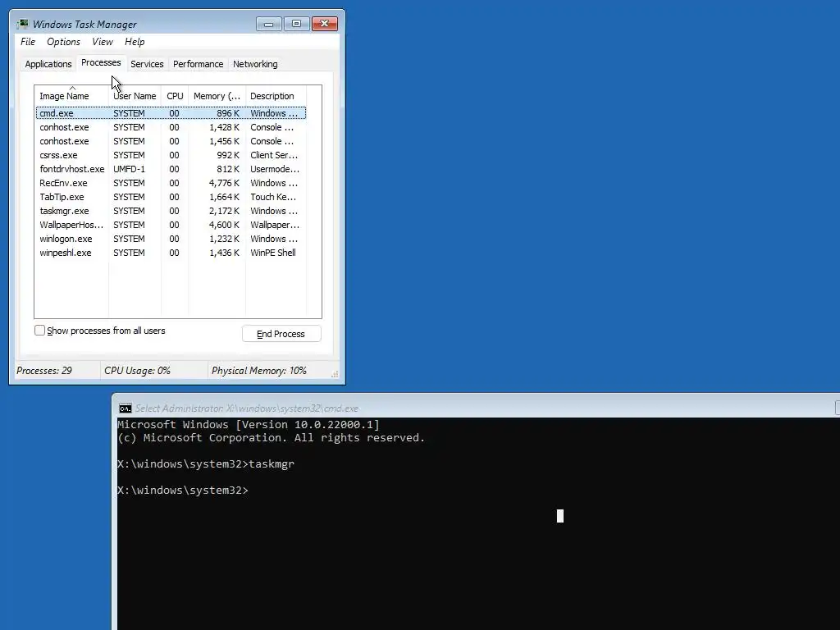The image size is (840, 630).
Task: Click the Touch Ke... description cell
Action: click(273, 197)
